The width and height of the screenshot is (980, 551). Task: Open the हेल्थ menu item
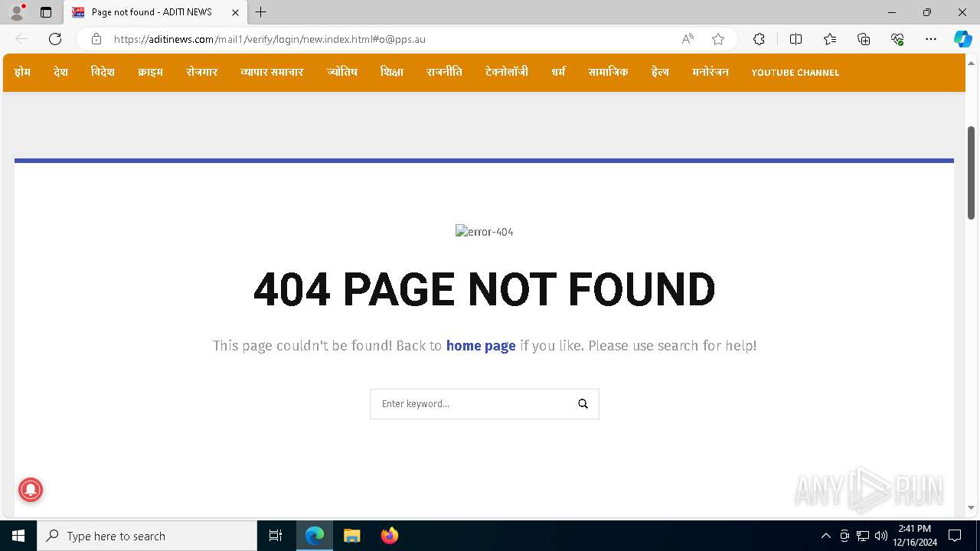pyautogui.click(x=660, y=72)
